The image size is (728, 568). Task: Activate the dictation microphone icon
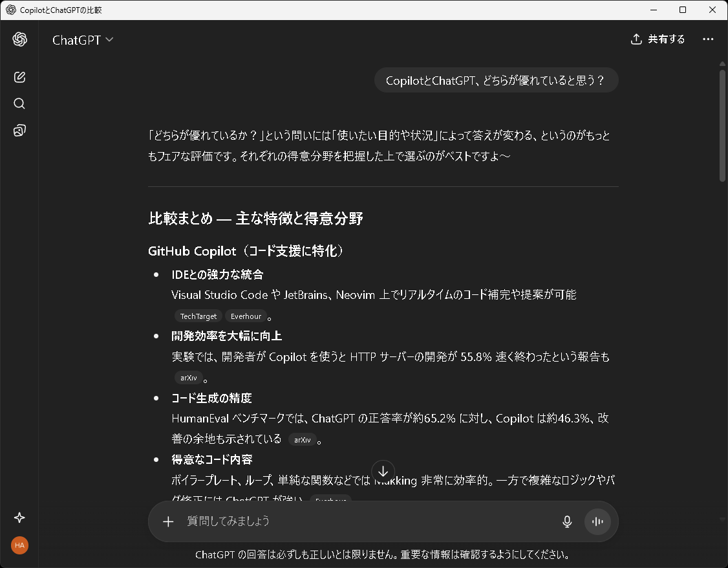567,521
